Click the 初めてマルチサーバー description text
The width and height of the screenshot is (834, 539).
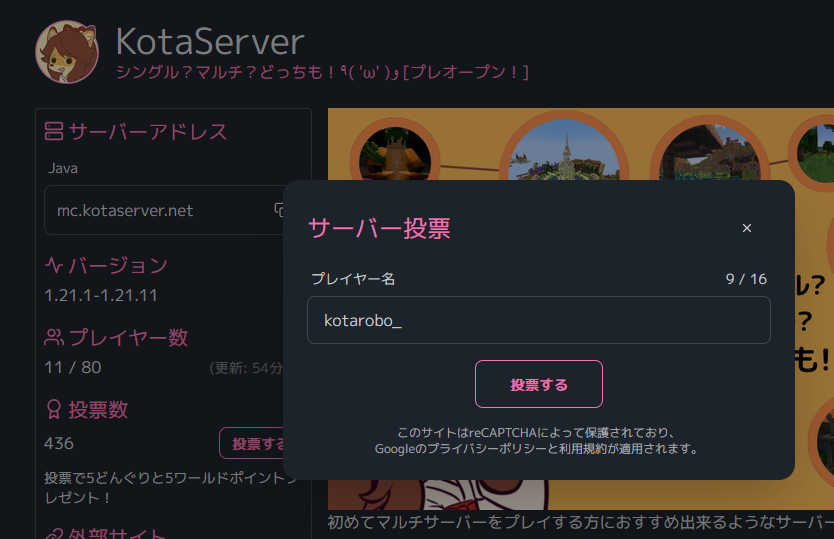[x=580, y=522]
